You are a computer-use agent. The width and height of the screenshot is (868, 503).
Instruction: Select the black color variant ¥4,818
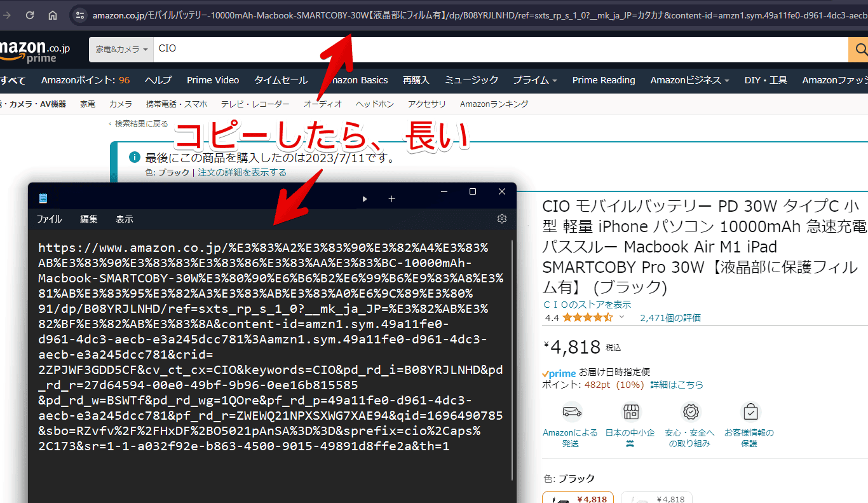[x=578, y=497]
